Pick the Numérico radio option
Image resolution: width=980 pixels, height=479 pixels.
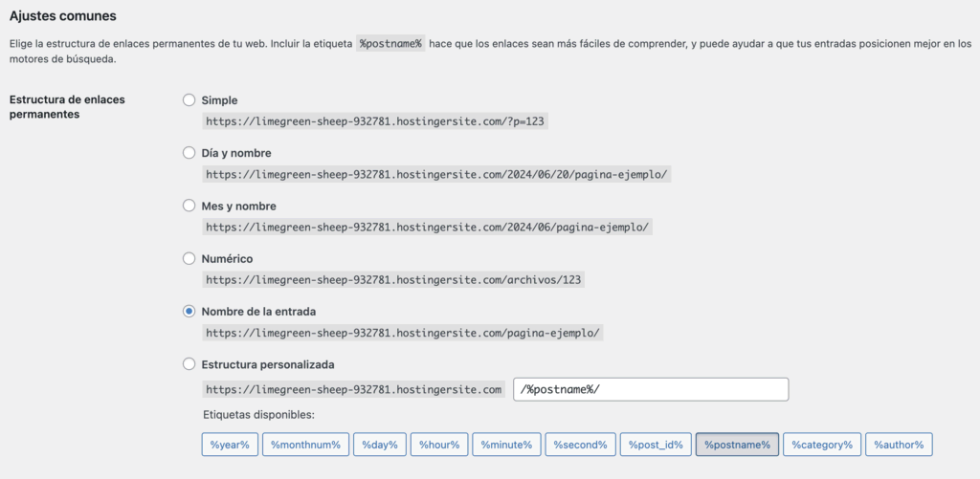click(x=189, y=258)
